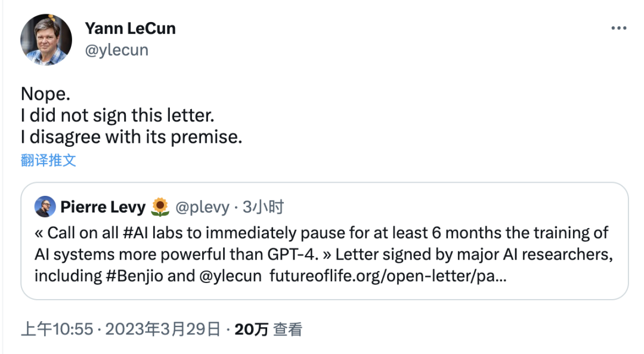The height and width of the screenshot is (354, 644).
Task: Open the tweet's three-dot more options menu
Action: click(x=618, y=29)
